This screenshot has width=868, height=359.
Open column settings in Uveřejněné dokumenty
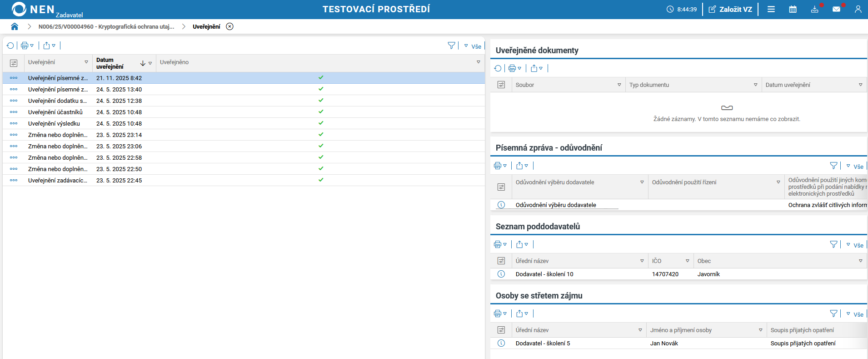click(501, 85)
